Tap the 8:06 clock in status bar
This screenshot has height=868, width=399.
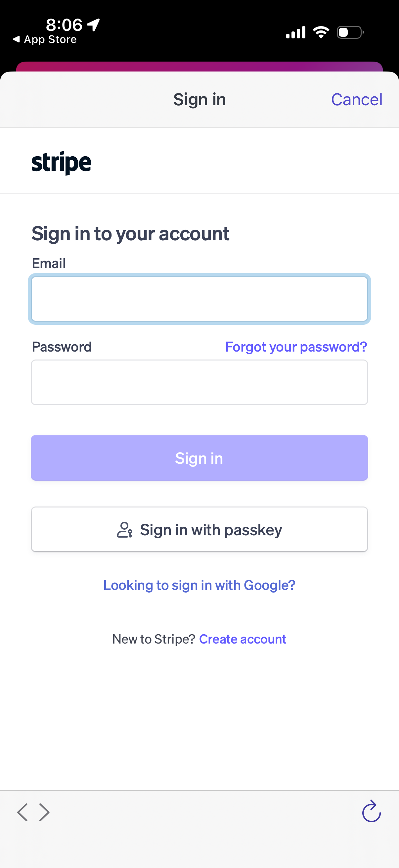(x=64, y=24)
